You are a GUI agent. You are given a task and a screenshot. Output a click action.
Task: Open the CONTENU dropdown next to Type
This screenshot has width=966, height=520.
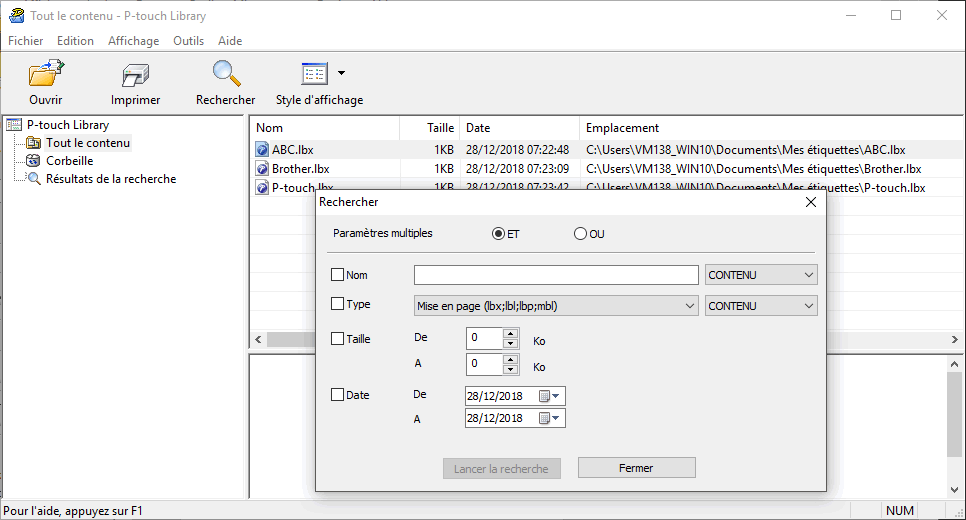(x=761, y=306)
